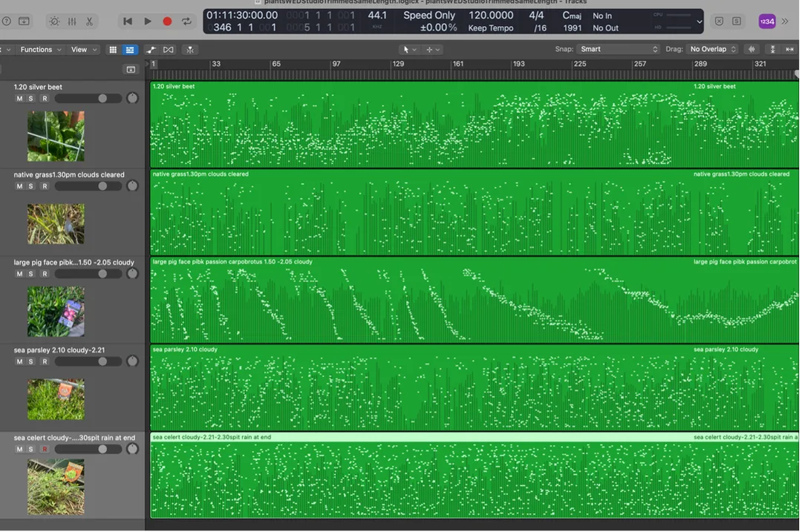Click the 120.0000 tempo value
Viewport: 802px width, 532px height.
(x=491, y=16)
